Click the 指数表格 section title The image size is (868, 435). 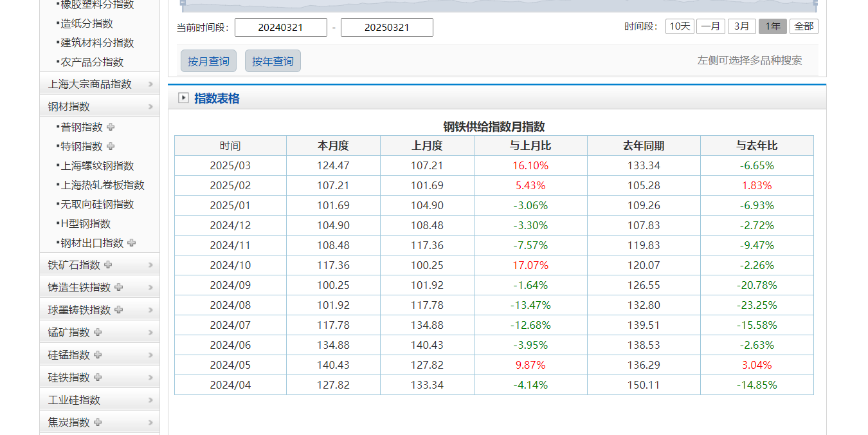click(217, 98)
